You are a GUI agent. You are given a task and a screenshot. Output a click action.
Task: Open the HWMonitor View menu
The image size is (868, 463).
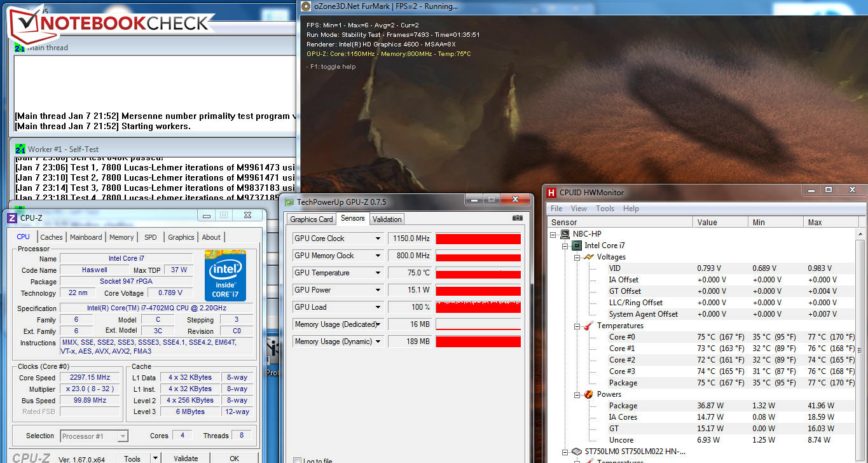(x=579, y=209)
